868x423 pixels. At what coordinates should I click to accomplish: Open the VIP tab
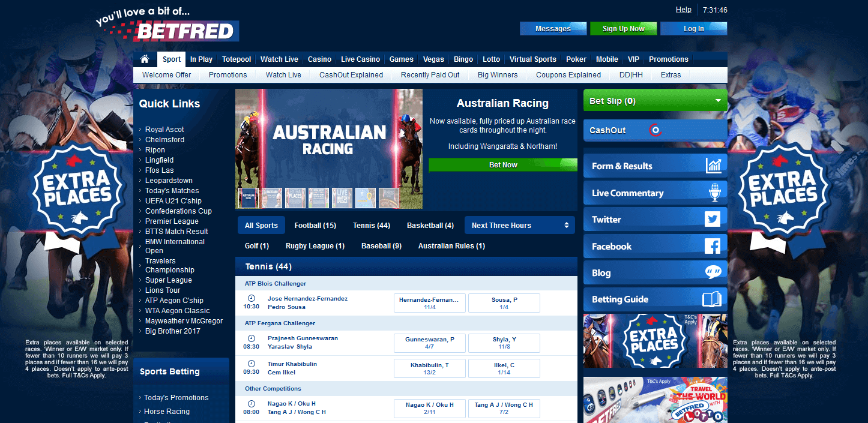(633, 59)
